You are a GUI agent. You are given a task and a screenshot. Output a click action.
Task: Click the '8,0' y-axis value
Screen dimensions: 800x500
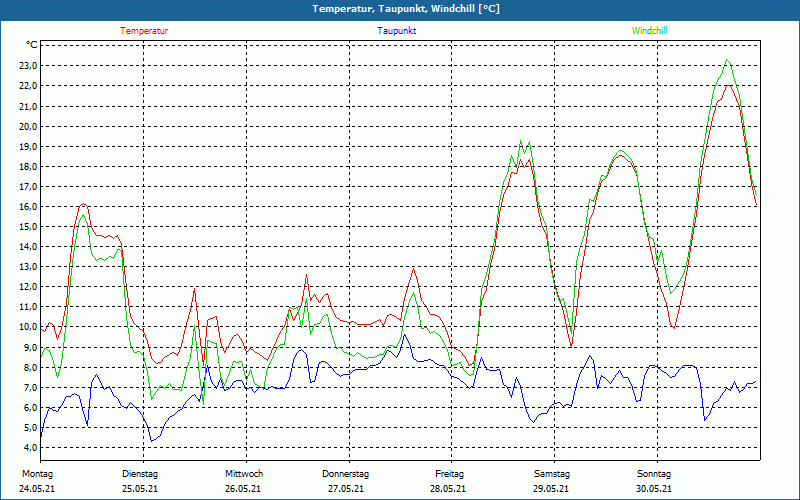pos(30,367)
